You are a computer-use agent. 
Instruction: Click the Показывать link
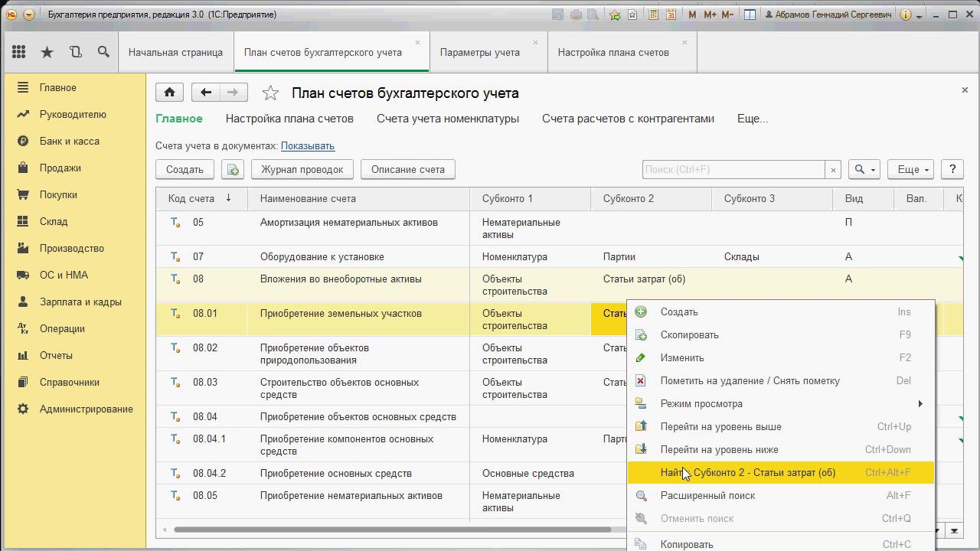point(307,146)
